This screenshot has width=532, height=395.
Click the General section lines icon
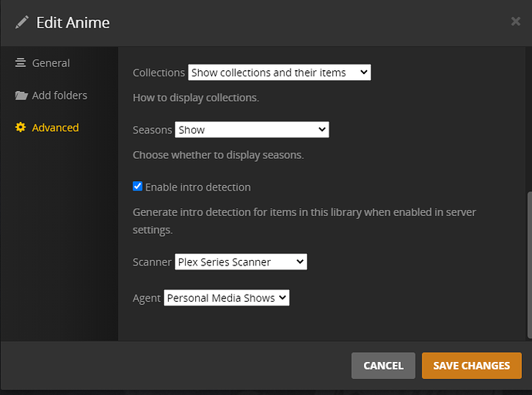tap(21, 63)
